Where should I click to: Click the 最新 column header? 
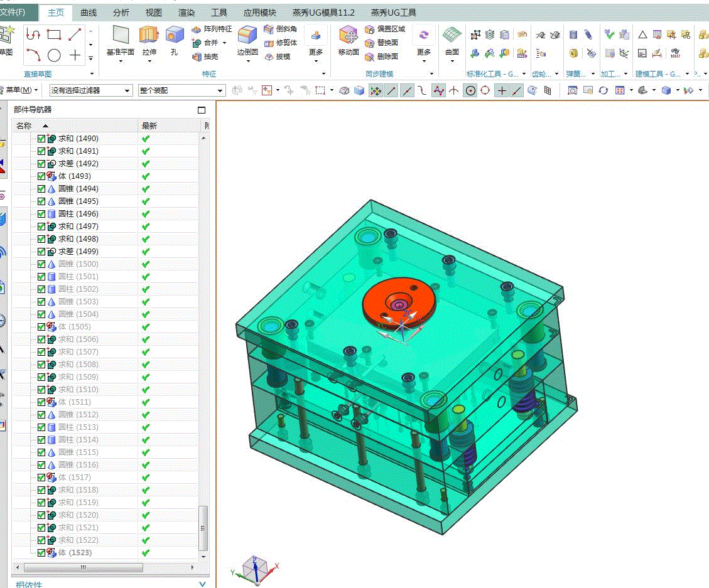pyautogui.click(x=169, y=126)
